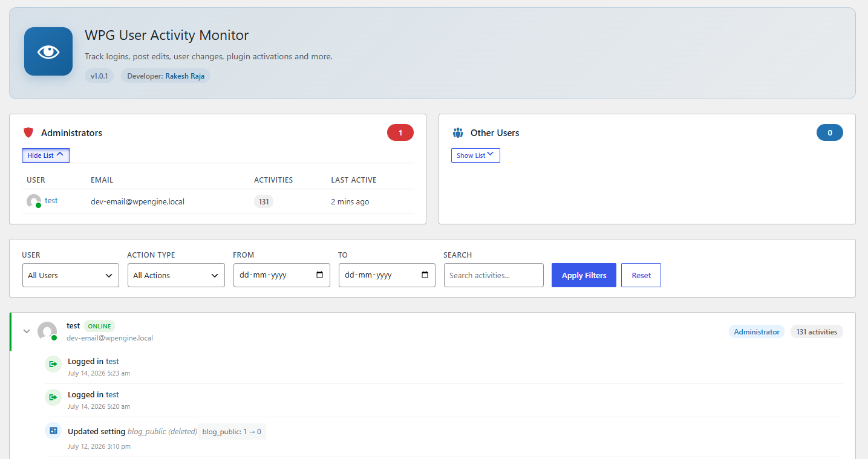868x459 pixels.
Task: Collapse test user's activity log chevron
Action: coord(27,331)
